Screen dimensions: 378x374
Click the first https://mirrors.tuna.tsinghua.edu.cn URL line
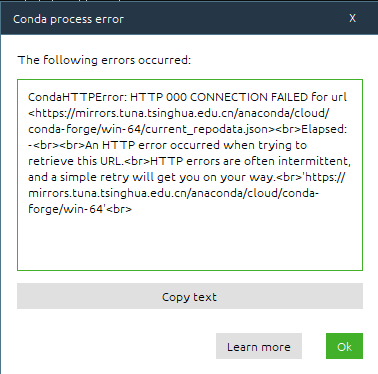tap(179, 113)
